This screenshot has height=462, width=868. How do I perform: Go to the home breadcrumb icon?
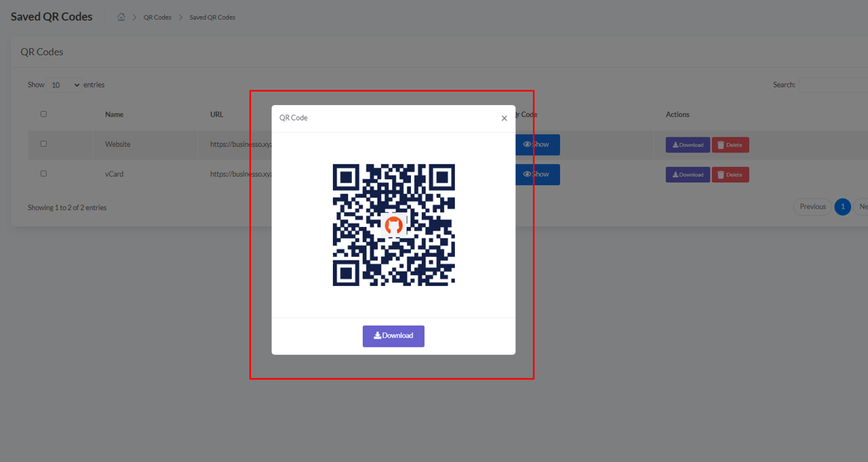121,17
